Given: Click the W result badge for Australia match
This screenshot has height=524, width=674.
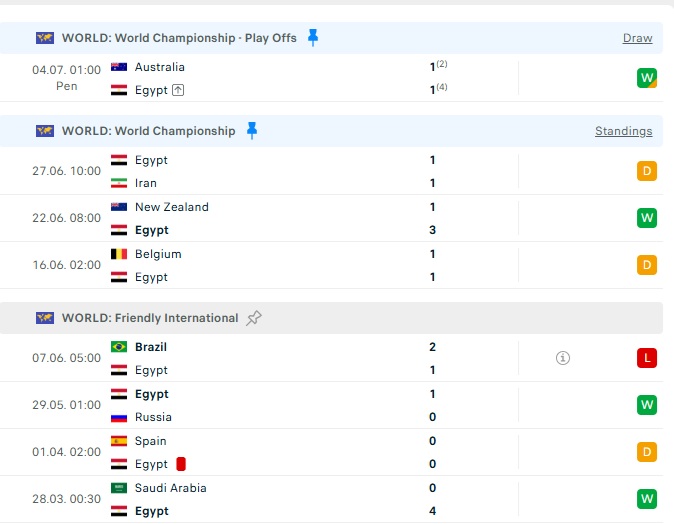Looking at the screenshot, I should (x=647, y=78).
